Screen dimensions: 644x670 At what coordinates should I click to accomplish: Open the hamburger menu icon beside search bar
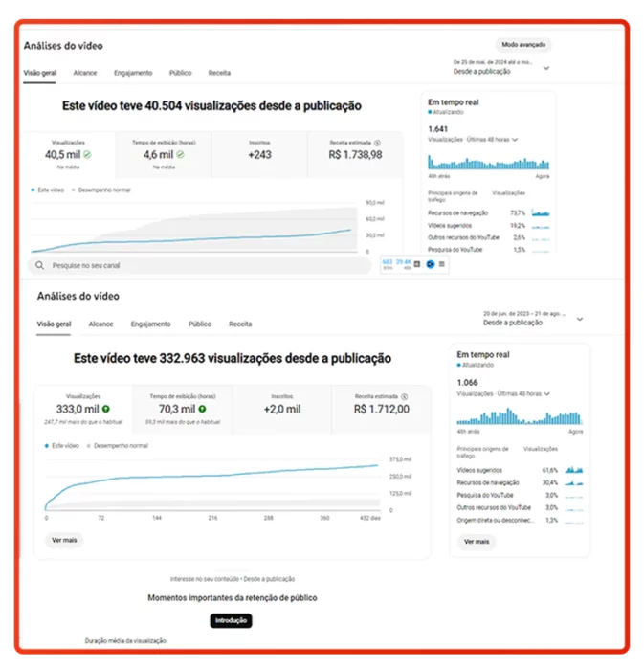click(x=442, y=263)
